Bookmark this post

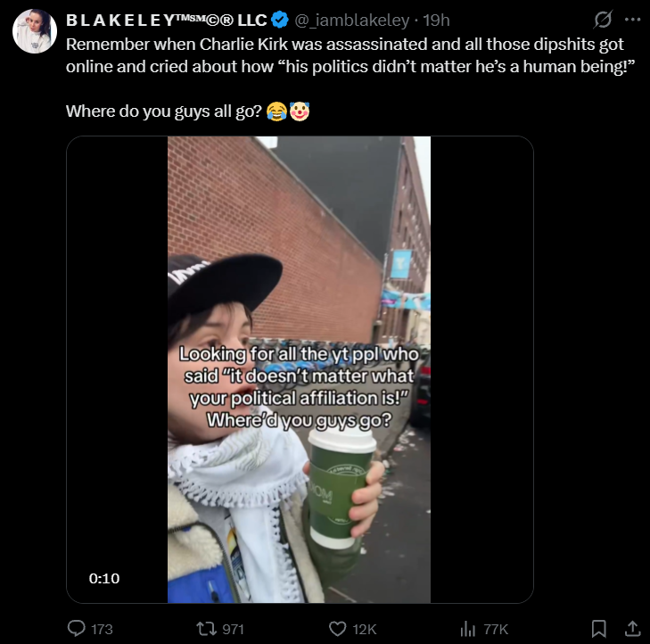coord(598,629)
